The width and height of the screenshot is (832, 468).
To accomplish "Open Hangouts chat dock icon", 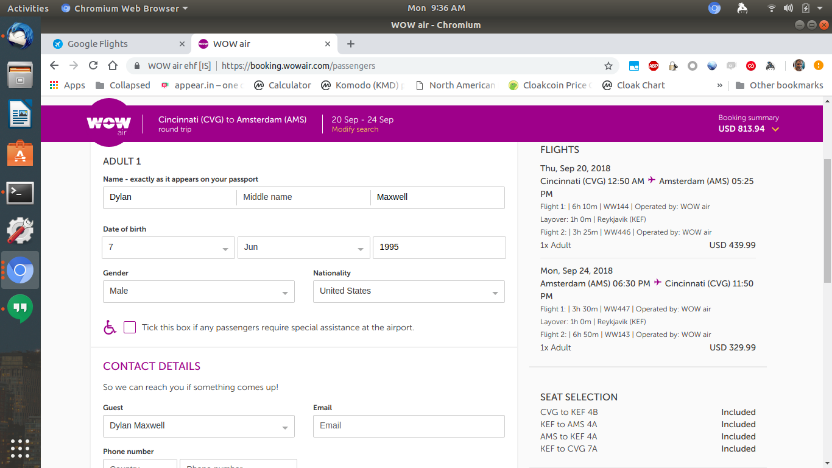I will point(20,309).
